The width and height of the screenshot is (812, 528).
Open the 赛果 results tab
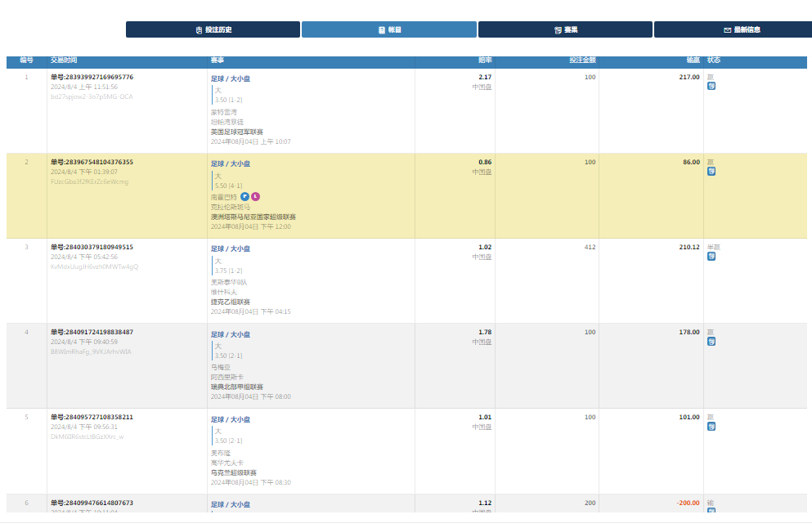(565, 29)
